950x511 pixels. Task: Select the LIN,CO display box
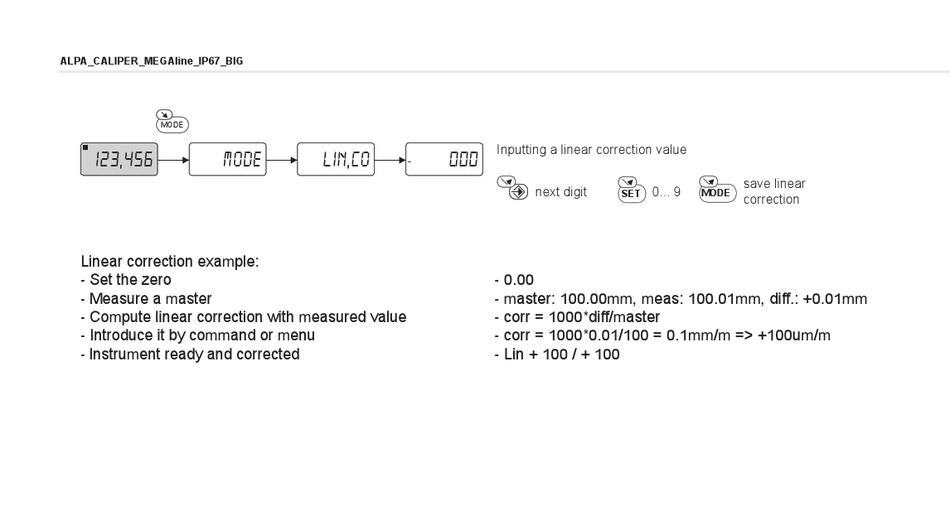tap(336, 159)
